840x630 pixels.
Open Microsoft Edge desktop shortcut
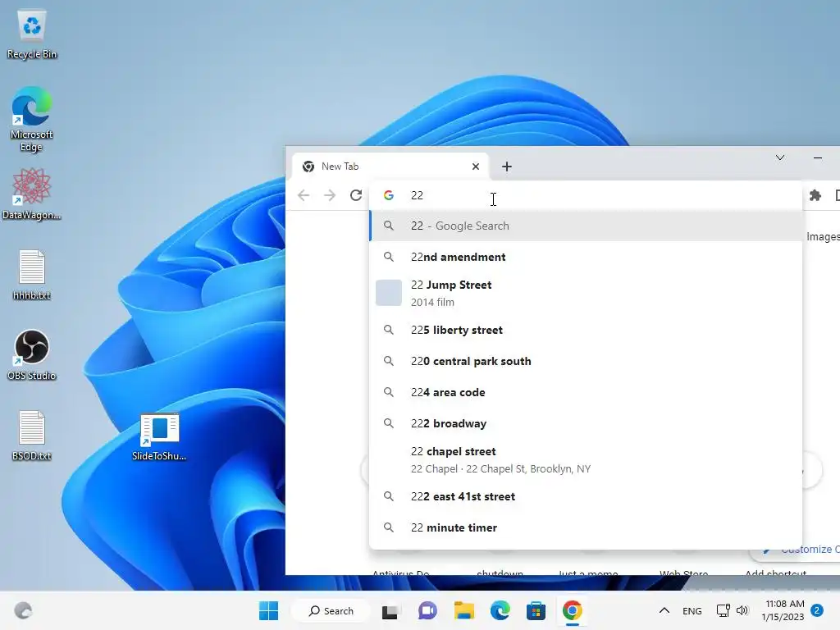[32, 119]
